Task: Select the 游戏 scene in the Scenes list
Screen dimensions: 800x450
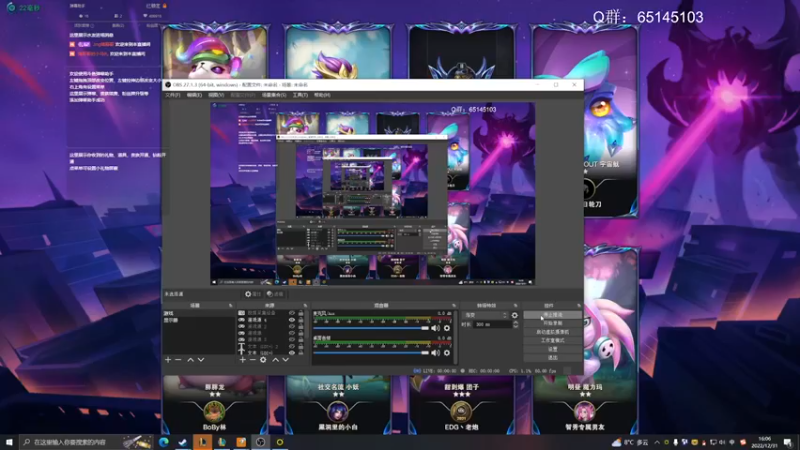Action: pyautogui.click(x=198, y=313)
